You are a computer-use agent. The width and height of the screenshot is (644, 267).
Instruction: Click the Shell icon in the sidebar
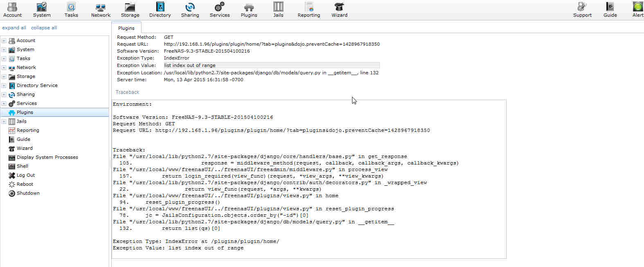click(12, 167)
